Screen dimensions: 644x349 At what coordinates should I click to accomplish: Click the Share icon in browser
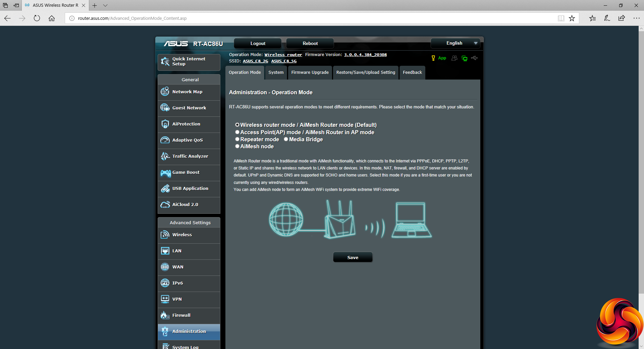pyautogui.click(x=622, y=18)
